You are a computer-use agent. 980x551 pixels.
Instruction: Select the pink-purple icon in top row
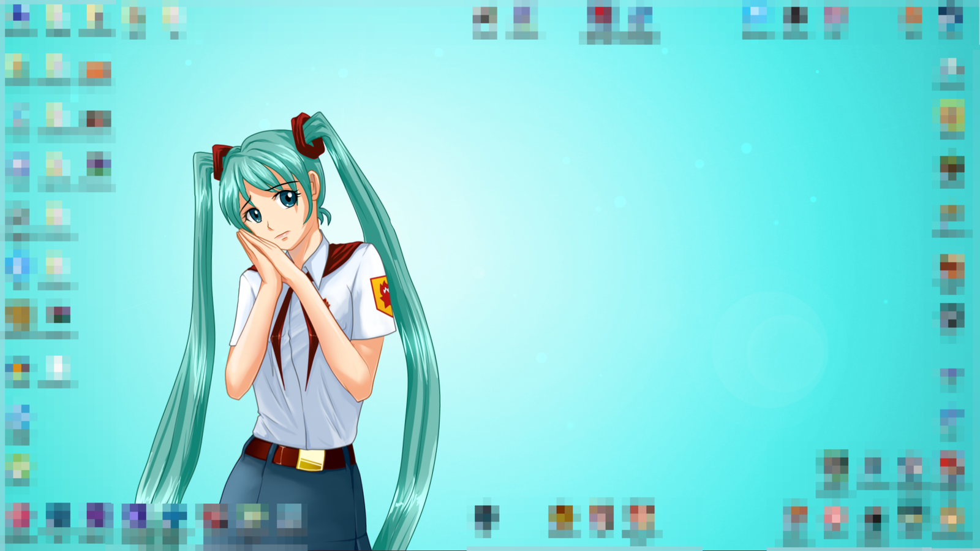pos(834,15)
